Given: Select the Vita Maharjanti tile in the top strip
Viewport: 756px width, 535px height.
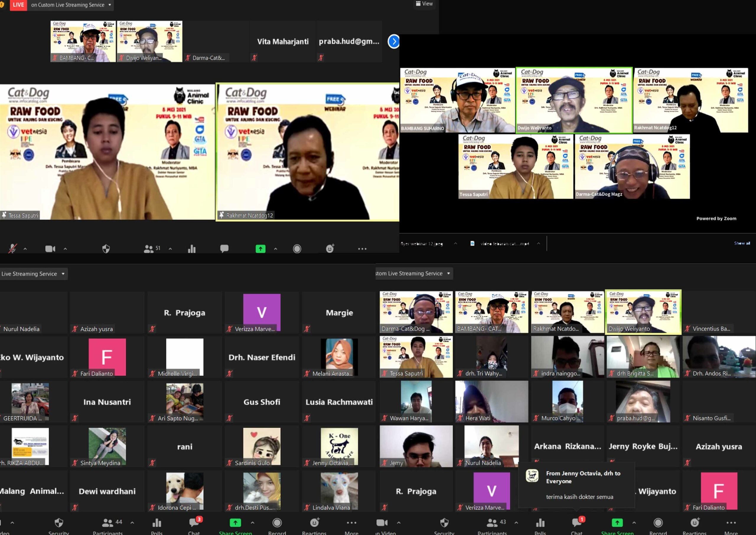Looking at the screenshot, I should [283, 42].
